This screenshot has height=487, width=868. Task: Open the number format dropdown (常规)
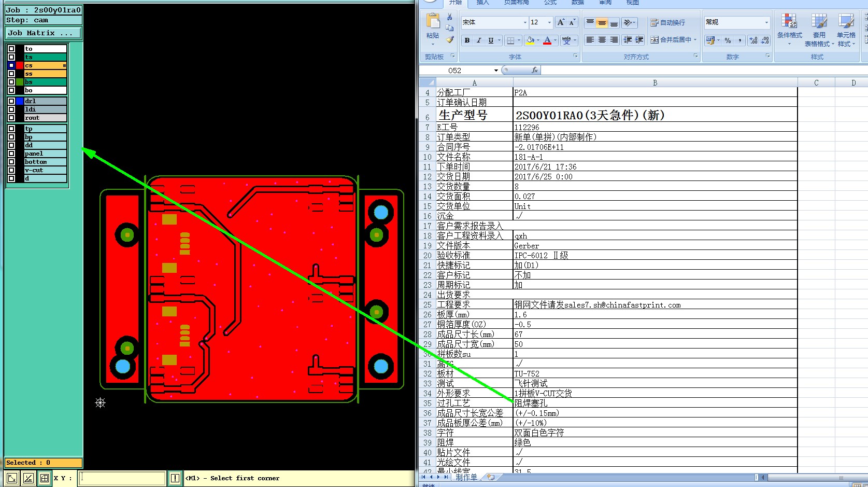766,22
